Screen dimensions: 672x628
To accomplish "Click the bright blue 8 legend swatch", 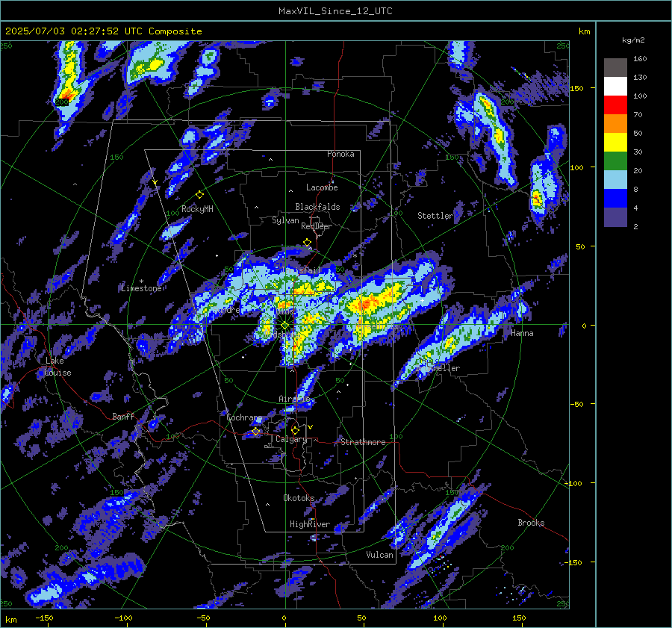I will point(615,198).
